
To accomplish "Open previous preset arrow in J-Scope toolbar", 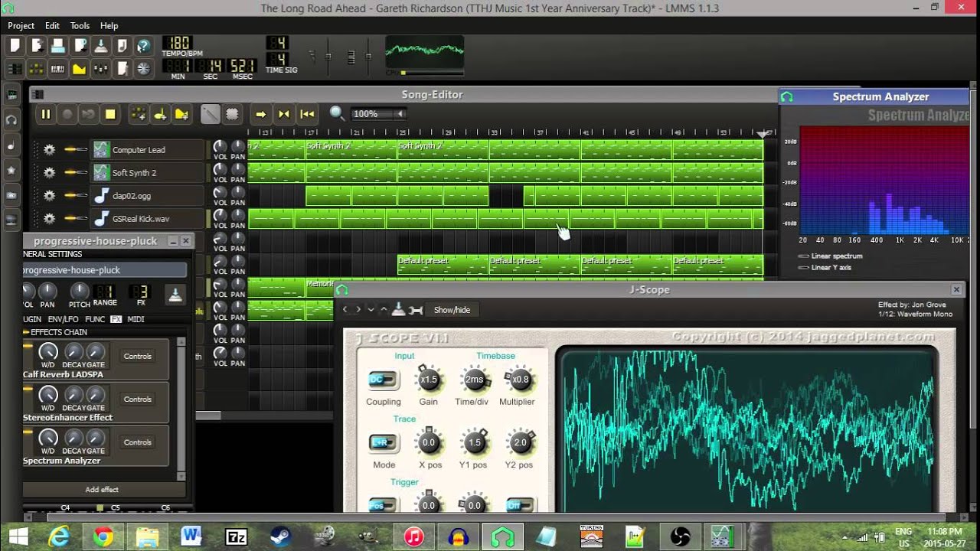I will [x=345, y=310].
